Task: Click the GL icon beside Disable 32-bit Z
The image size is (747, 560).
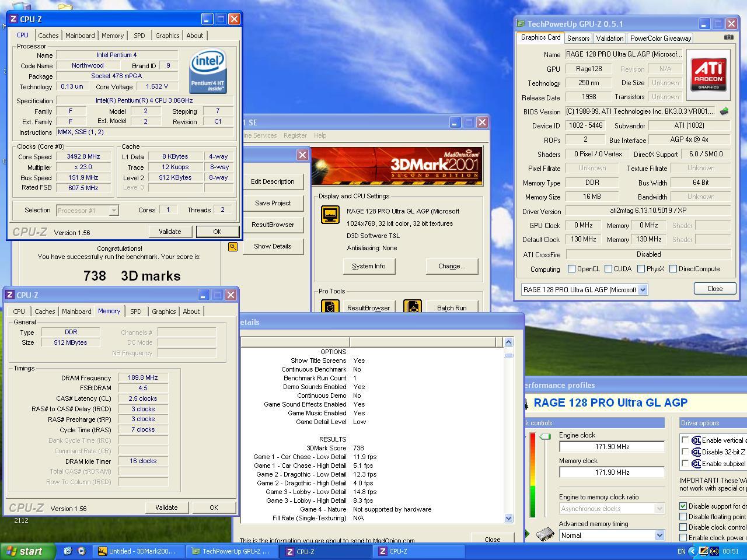Action: coord(696,452)
